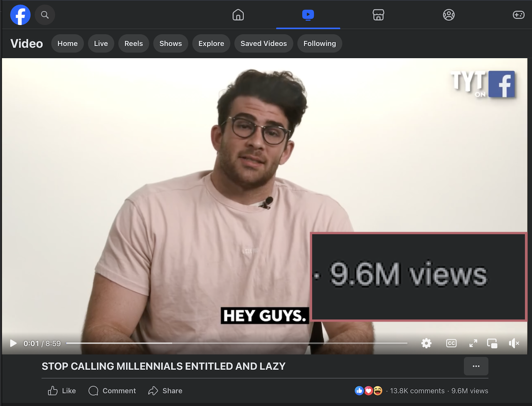Image resolution: width=532 pixels, height=406 pixels.
Task: Click the 9.6M views count under video
Action: (x=470, y=391)
